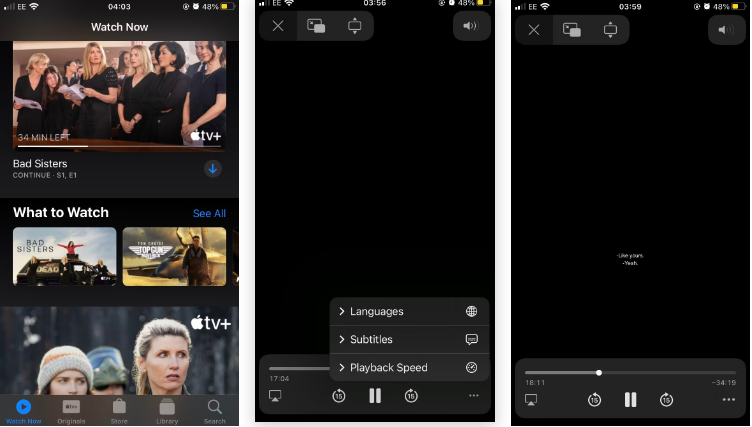Enable picture-in-picture in player with Languages menu

click(316, 26)
